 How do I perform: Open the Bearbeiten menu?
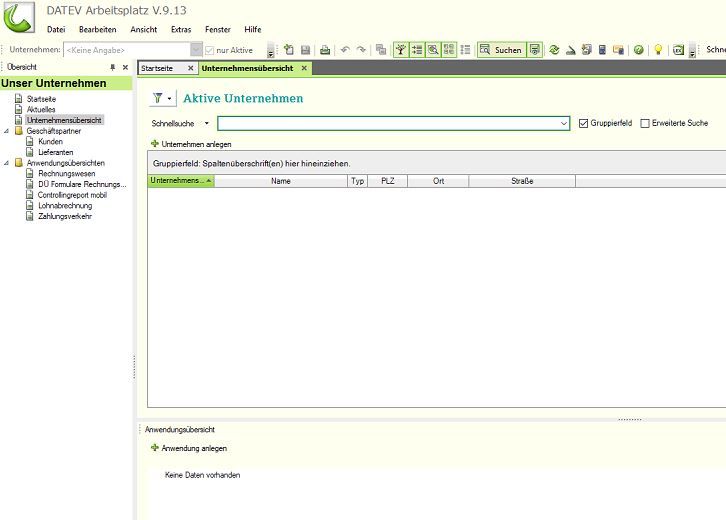[98, 29]
